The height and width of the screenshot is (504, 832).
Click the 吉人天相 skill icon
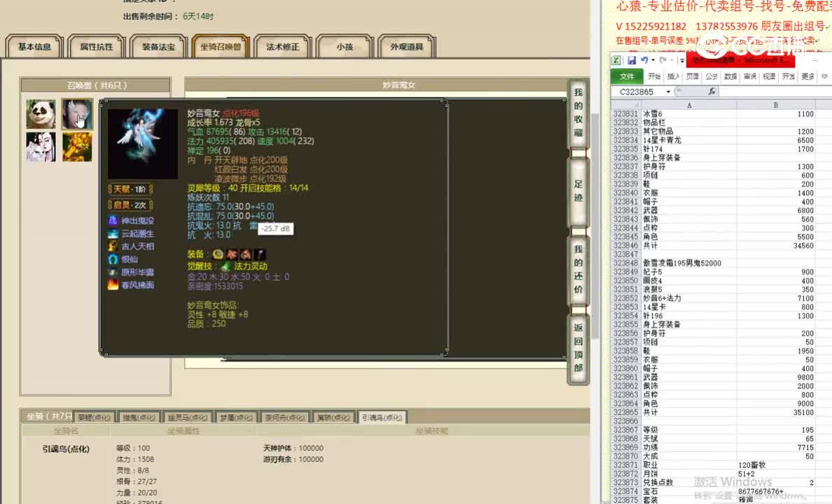point(113,246)
